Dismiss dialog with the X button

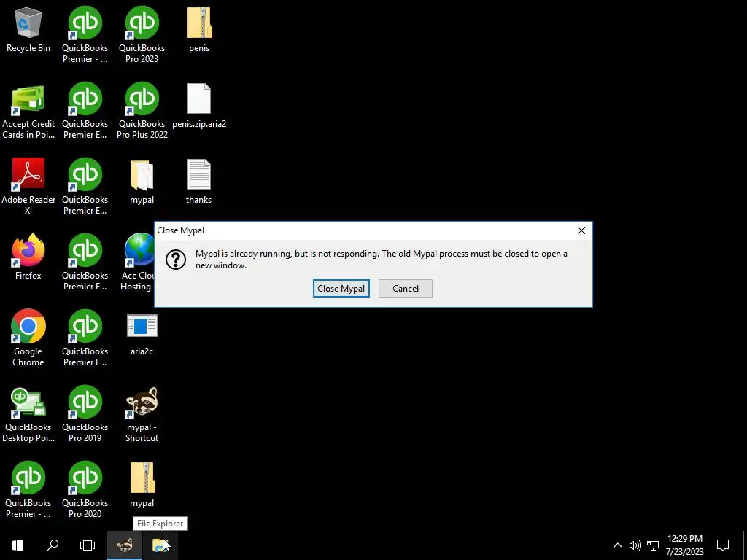[581, 230]
